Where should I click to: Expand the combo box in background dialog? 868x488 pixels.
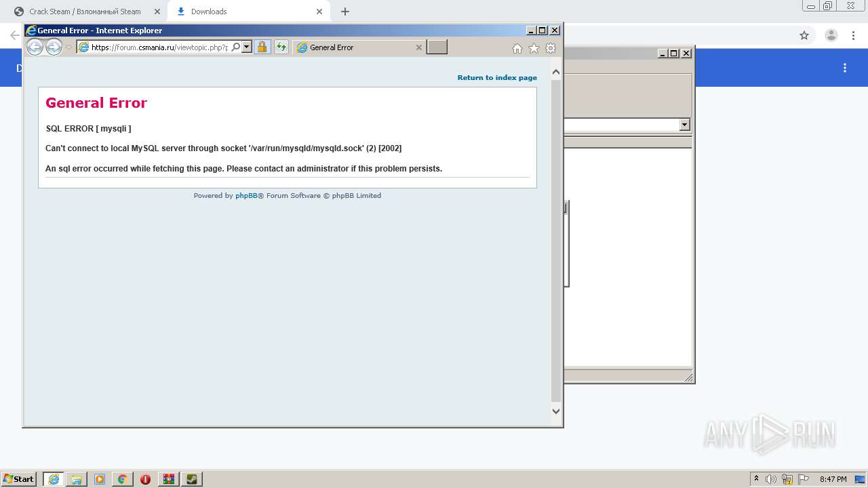(x=684, y=125)
